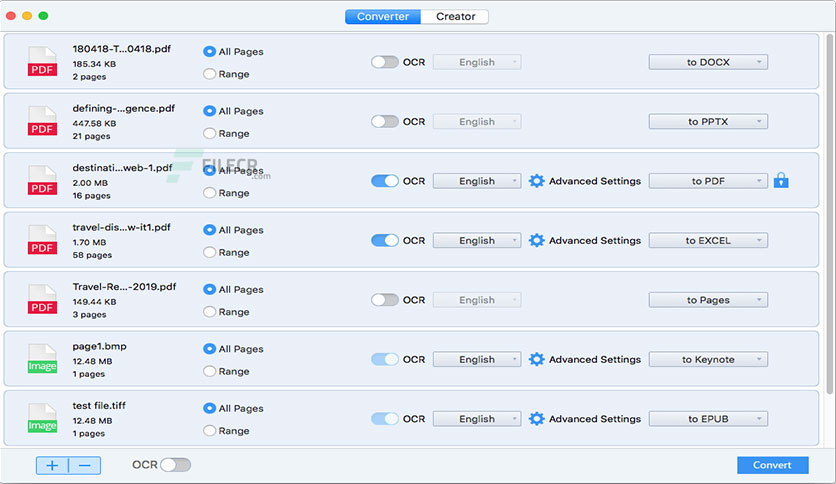Remove a file with the minus button

pos(85,465)
